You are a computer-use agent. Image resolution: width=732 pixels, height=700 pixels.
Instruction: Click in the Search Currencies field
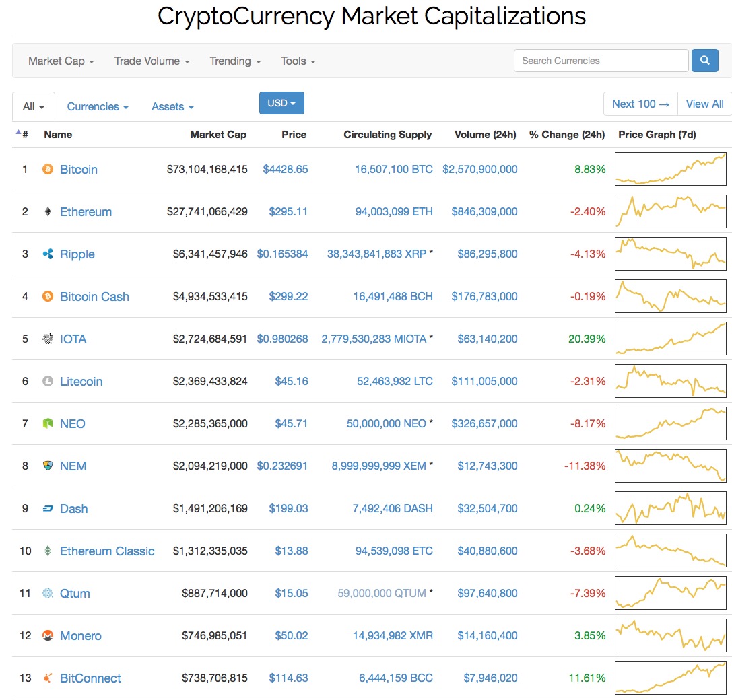tap(601, 61)
